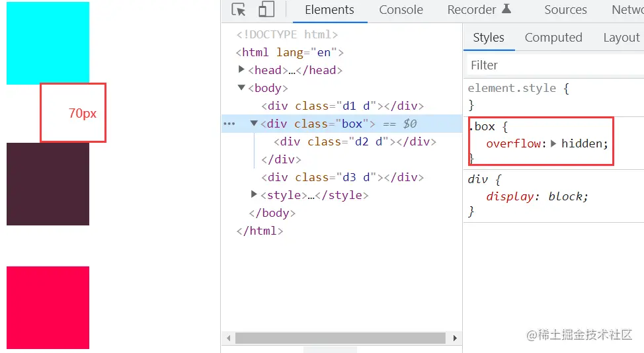This screenshot has width=644, height=353.
Task: Toggle the device toolbar icon
Action: [266, 9]
